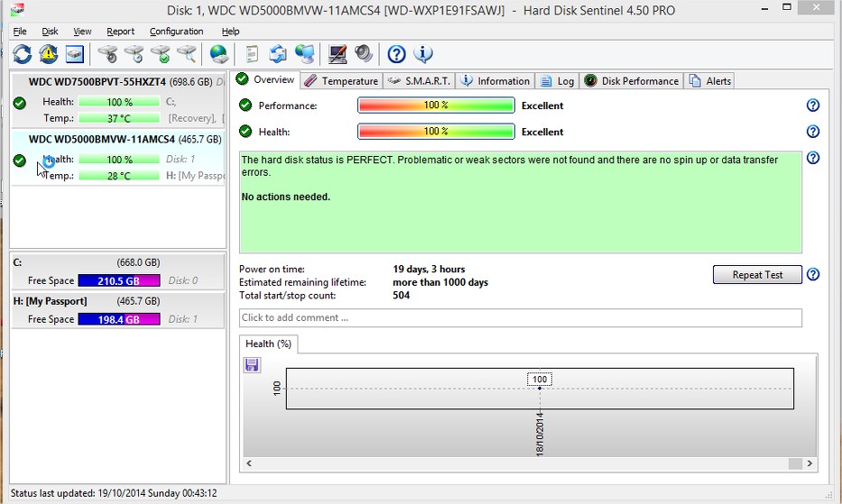Select the WDC WD7500BPVT-55HXZT4 disk entry
This screenshot has width=842, height=504.
(x=118, y=100)
